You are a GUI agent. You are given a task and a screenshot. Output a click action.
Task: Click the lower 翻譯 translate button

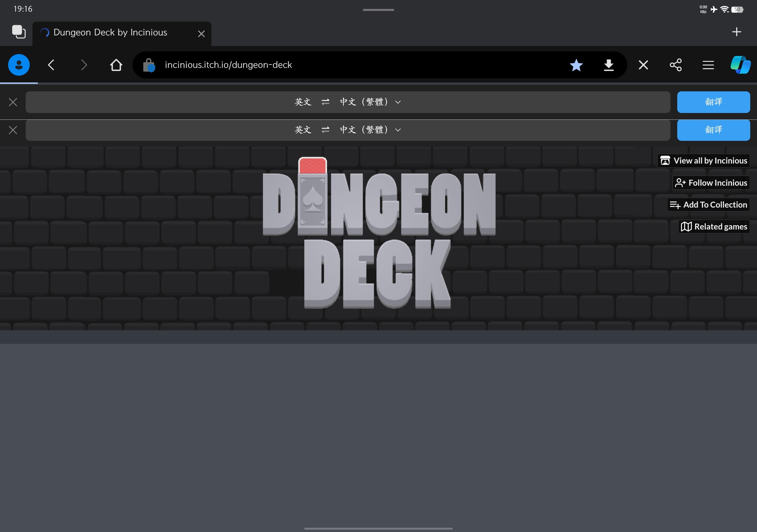pyautogui.click(x=713, y=130)
